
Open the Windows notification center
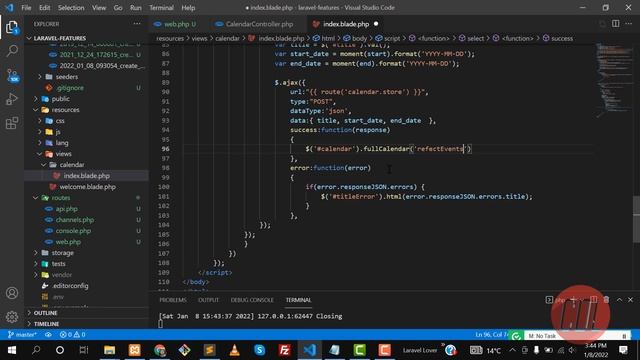point(623,350)
